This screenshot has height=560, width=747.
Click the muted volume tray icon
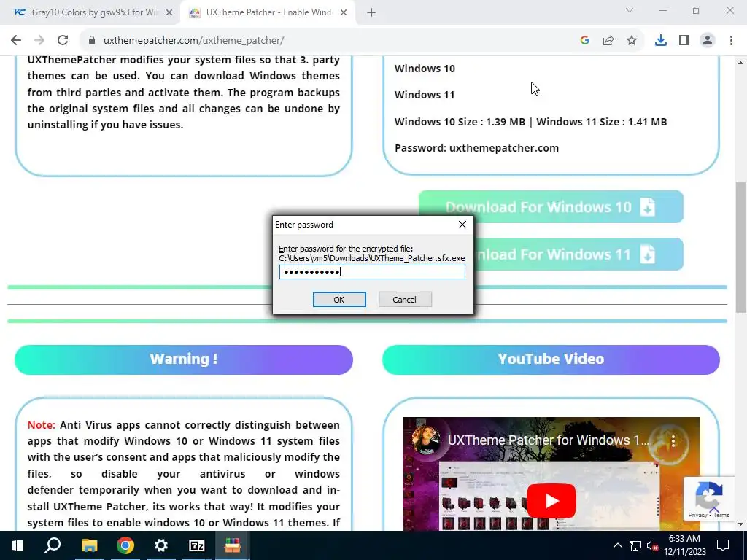coord(652,545)
